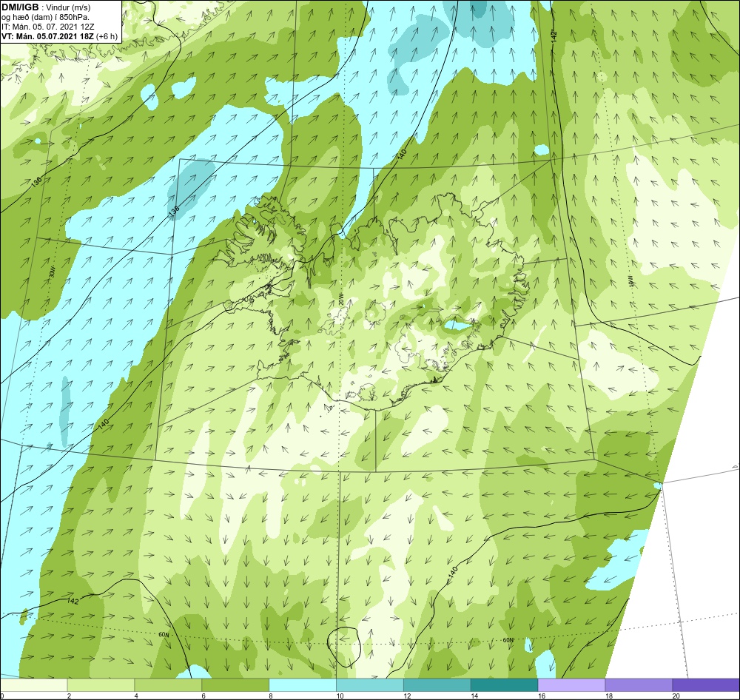Select the 0–2 m/s palest legend color
740x700 pixels.
tap(34, 684)
